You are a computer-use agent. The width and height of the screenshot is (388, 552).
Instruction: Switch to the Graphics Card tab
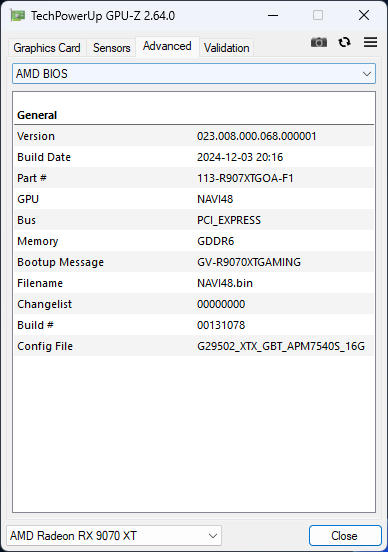47,48
